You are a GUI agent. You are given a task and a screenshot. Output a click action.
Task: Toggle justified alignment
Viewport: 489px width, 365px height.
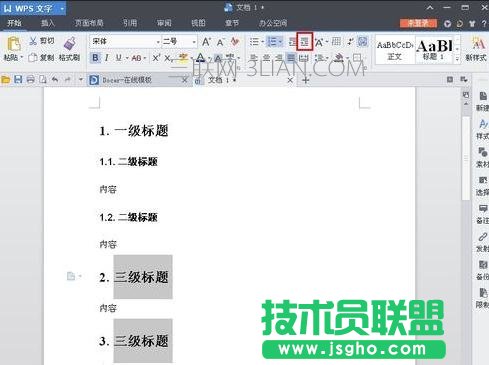coord(291,58)
